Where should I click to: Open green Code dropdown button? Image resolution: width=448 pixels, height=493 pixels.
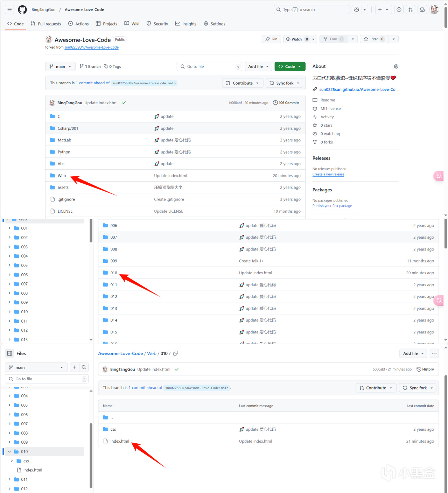(290, 66)
